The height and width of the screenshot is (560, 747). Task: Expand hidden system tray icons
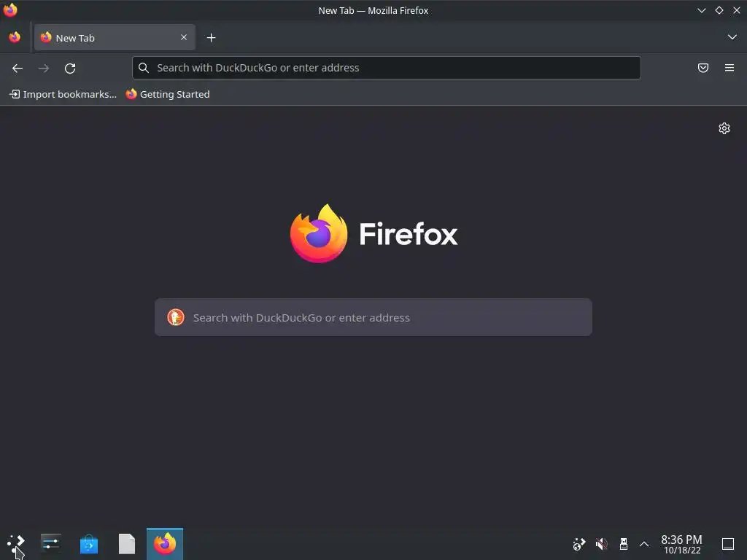[x=644, y=544]
